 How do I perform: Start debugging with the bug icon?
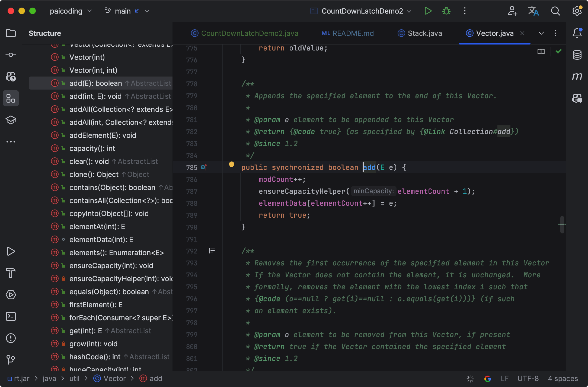[x=446, y=11]
